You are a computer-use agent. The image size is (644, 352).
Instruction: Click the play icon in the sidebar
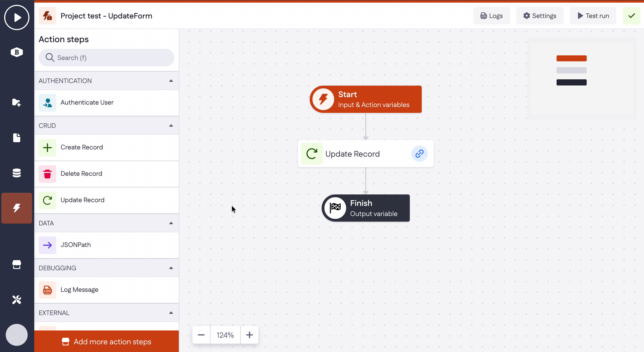point(17,18)
